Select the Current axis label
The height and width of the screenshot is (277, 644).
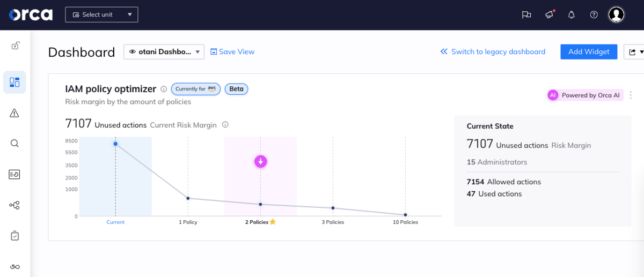pos(115,222)
